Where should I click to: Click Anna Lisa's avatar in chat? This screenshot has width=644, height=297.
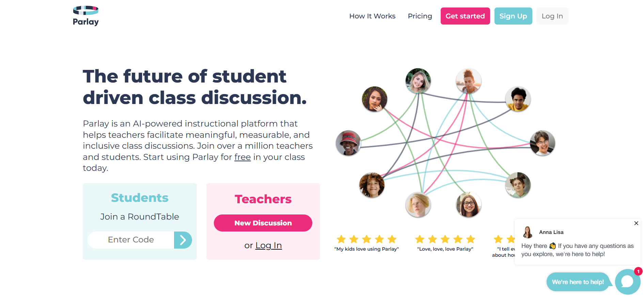point(528,232)
